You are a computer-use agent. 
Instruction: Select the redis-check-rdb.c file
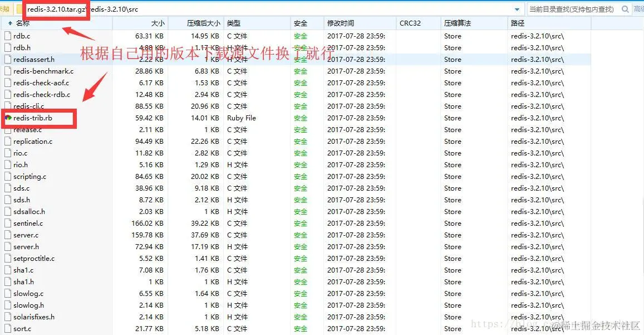tap(42, 94)
